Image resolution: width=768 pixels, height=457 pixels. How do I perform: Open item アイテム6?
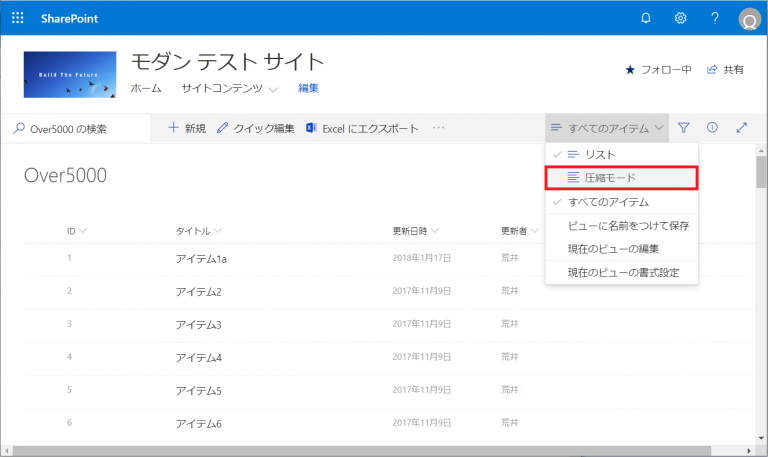(198, 424)
